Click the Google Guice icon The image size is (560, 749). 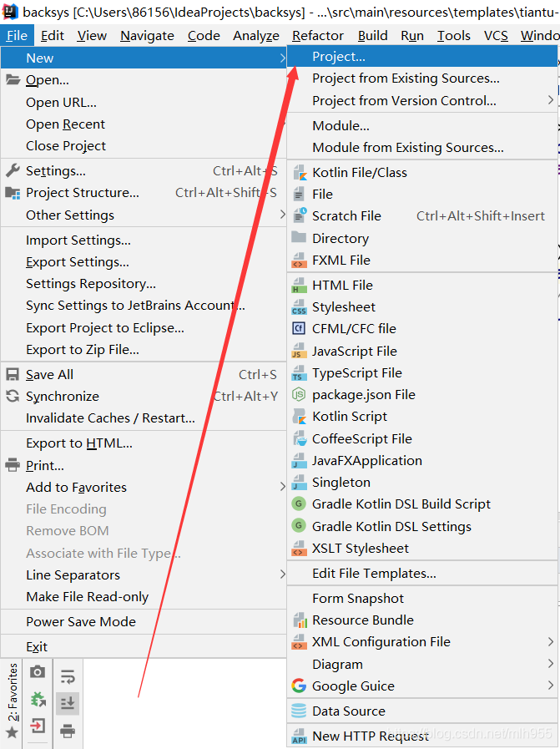[299, 686]
